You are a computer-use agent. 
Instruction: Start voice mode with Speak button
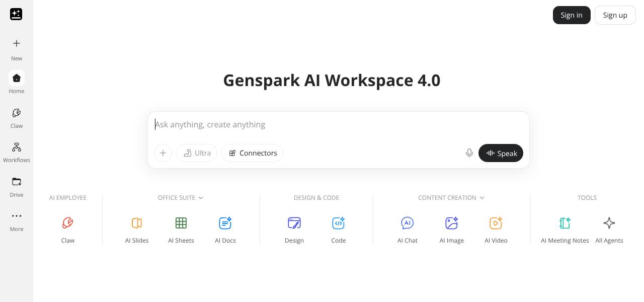(501, 153)
